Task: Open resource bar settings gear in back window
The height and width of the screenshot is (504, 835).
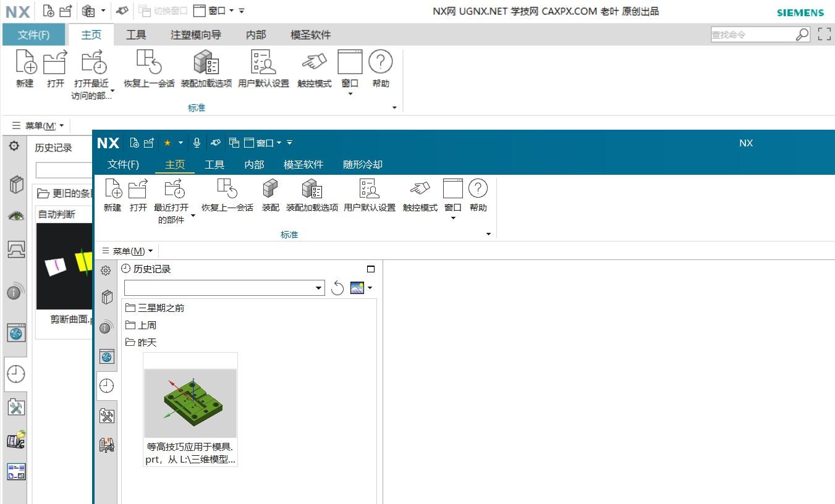Action: click(x=14, y=146)
